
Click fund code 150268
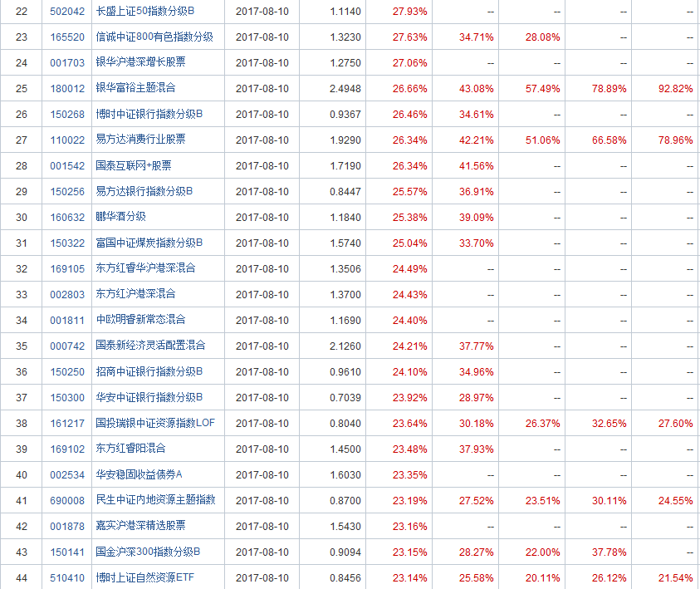(x=67, y=114)
